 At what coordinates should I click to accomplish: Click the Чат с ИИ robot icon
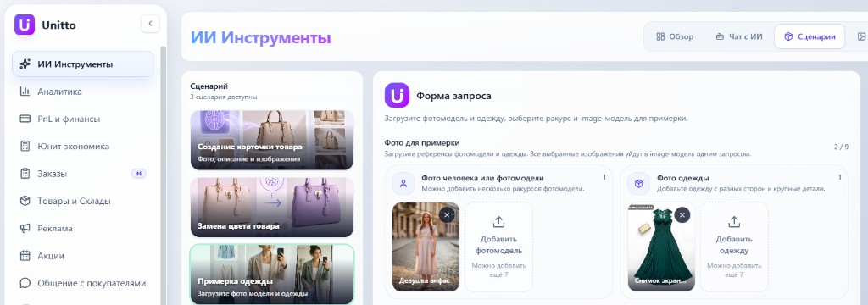click(720, 36)
